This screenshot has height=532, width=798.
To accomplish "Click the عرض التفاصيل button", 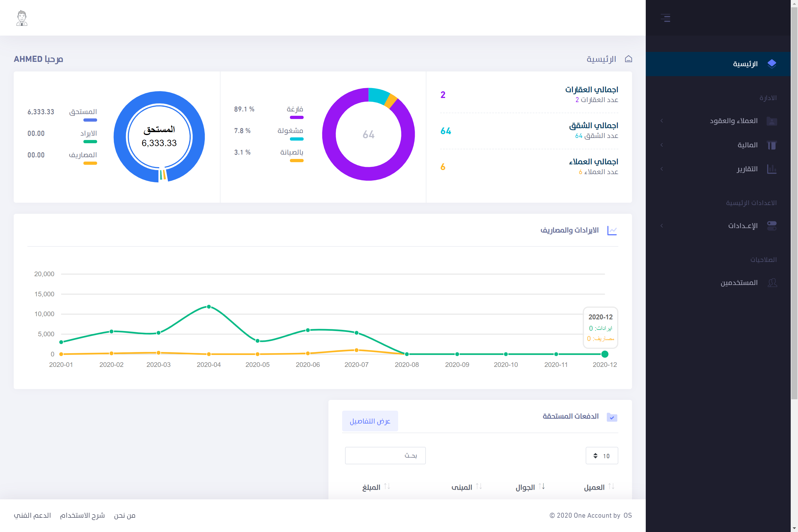I will 370,421.
